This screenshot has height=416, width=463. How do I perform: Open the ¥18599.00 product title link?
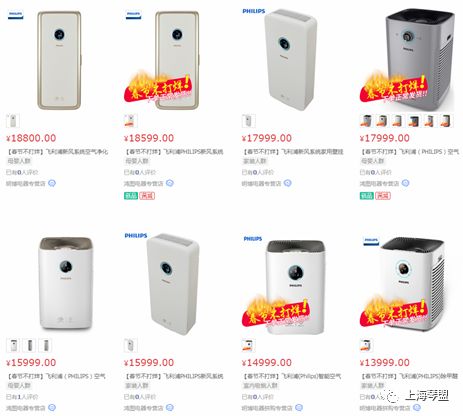coord(174,152)
